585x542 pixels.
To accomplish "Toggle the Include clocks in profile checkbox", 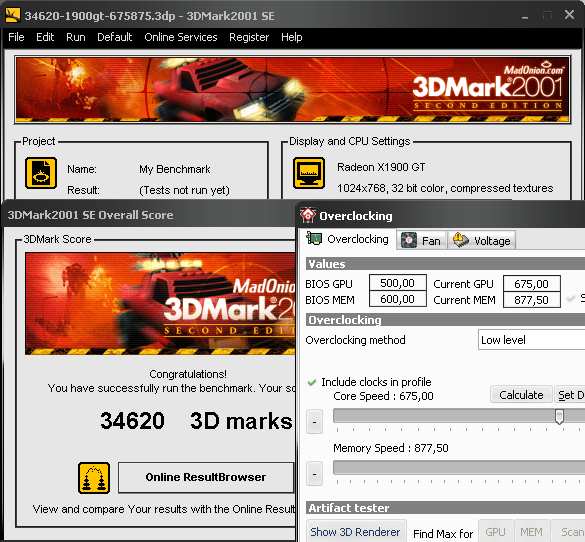I will (x=312, y=382).
